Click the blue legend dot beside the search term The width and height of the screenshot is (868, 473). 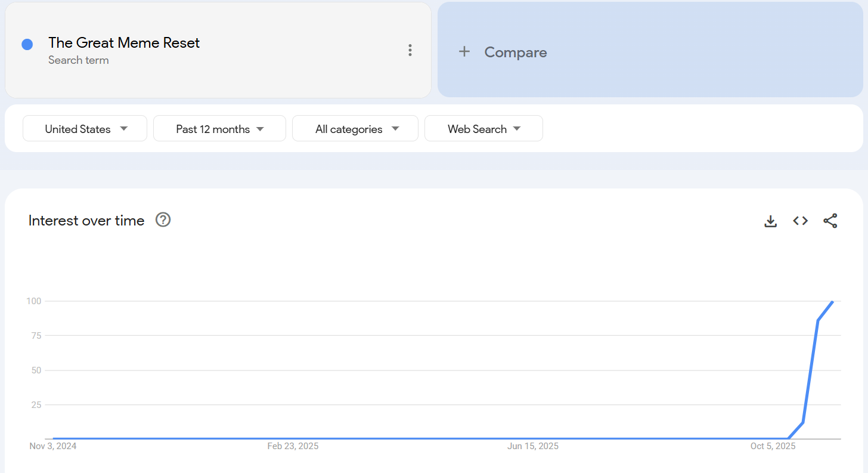pos(27,44)
